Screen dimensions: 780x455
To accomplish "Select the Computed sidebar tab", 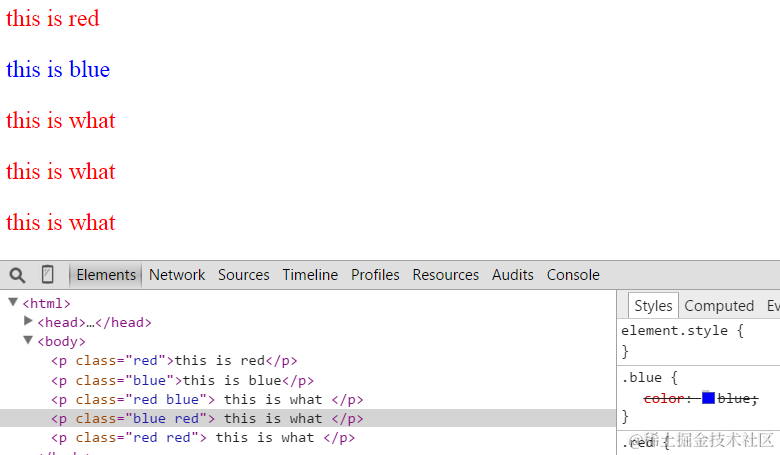I will pyautogui.click(x=719, y=306).
